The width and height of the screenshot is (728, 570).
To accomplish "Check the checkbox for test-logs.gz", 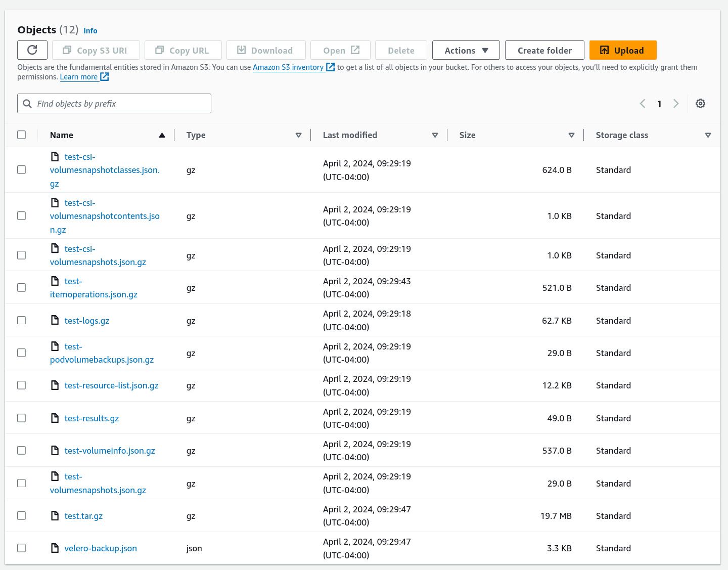I will coord(21,320).
